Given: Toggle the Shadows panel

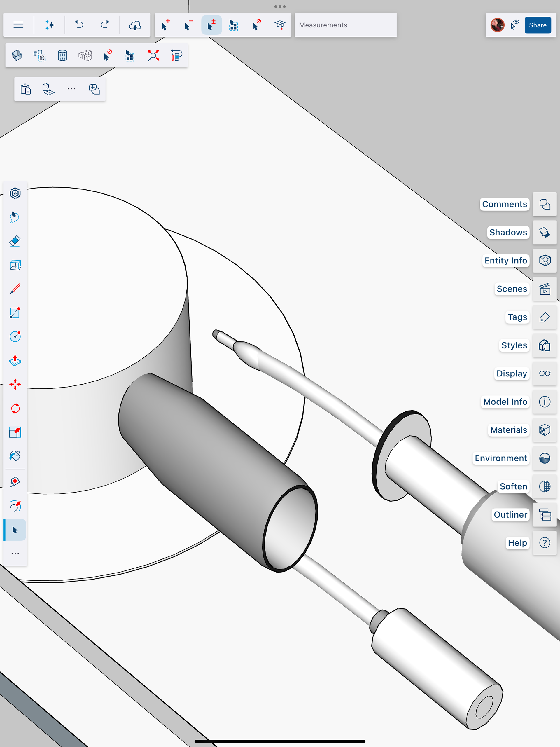Looking at the screenshot, I should pyautogui.click(x=545, y=232).
